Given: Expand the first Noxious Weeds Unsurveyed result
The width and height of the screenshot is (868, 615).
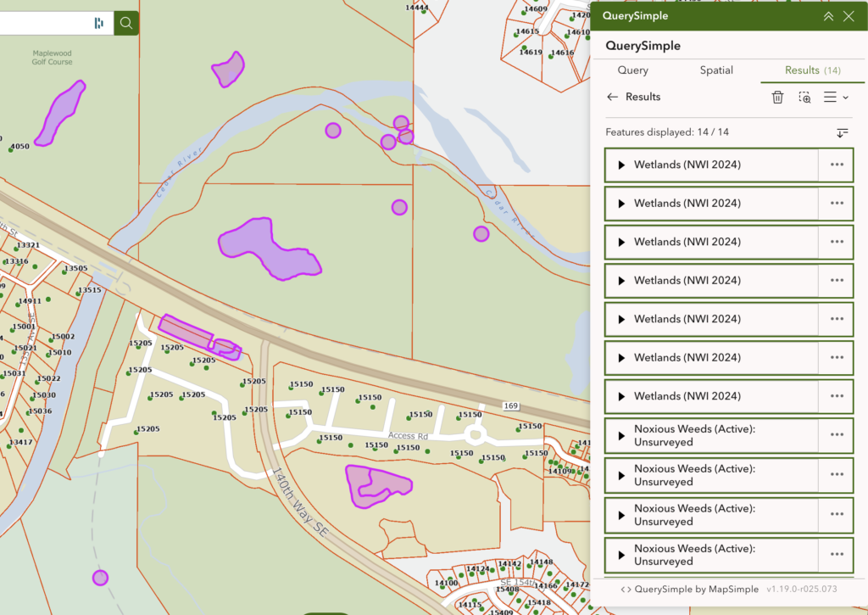Looking at the screenshot, I should (621, 435).
